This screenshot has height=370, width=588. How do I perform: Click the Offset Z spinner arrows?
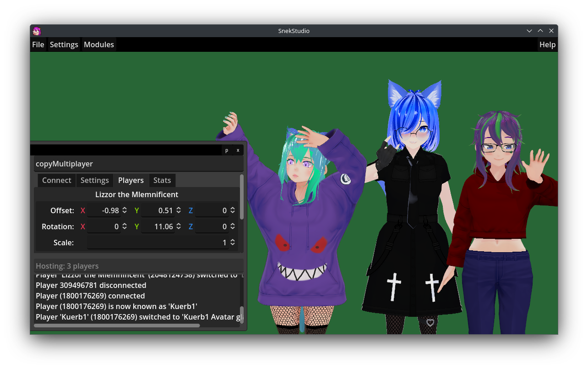click(x=233, y=210)
